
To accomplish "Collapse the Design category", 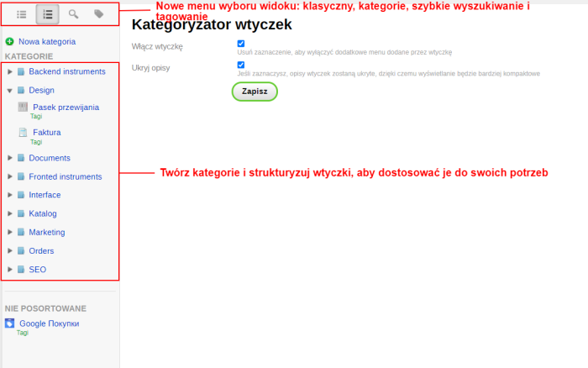I will click(10, 91).
